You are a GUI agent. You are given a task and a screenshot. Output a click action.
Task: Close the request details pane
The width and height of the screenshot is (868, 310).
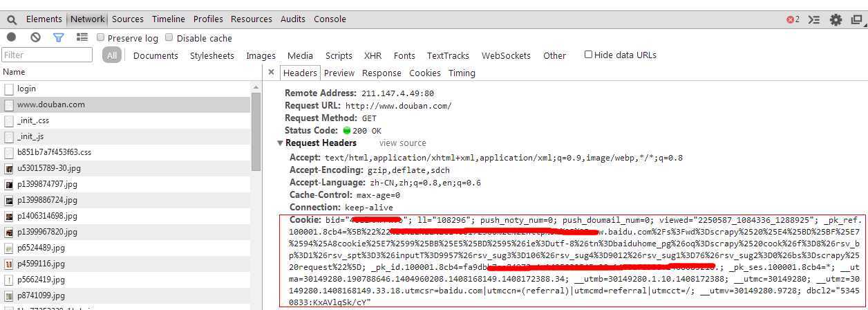pyautogui.click(x=271, y=72)
